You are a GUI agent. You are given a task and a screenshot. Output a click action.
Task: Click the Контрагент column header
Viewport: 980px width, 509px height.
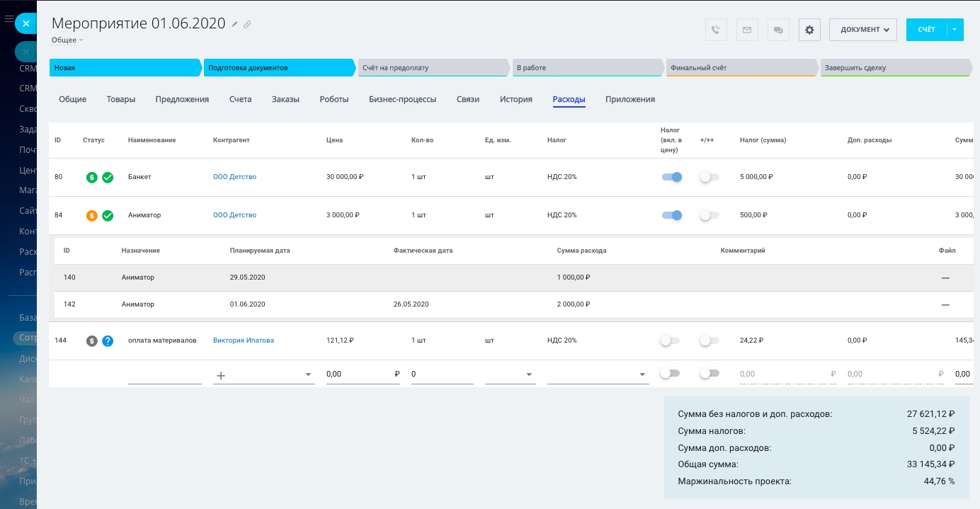tap(232, 140)
